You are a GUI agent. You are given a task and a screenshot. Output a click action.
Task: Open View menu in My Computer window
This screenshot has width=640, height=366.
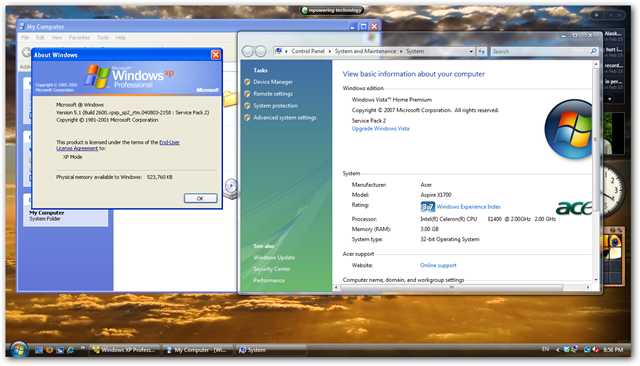pyautogui.click(x=57, y=38)
